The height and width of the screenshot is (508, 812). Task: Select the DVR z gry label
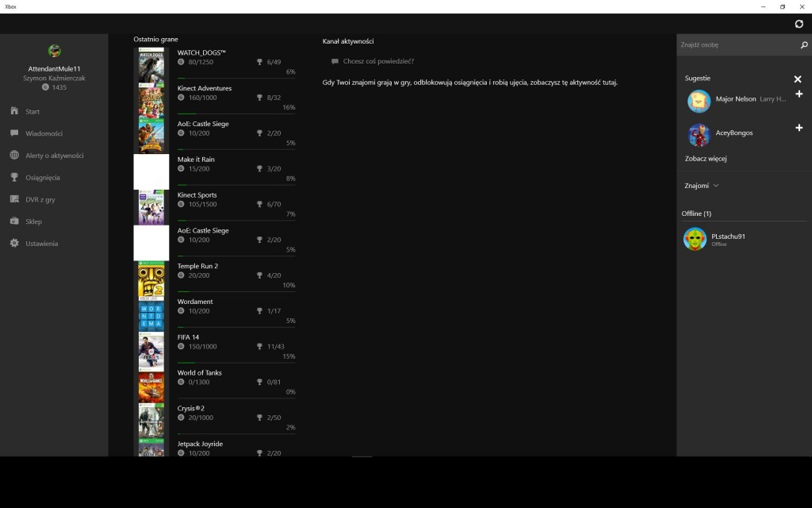pyautogui.click(x=40, y=199)
